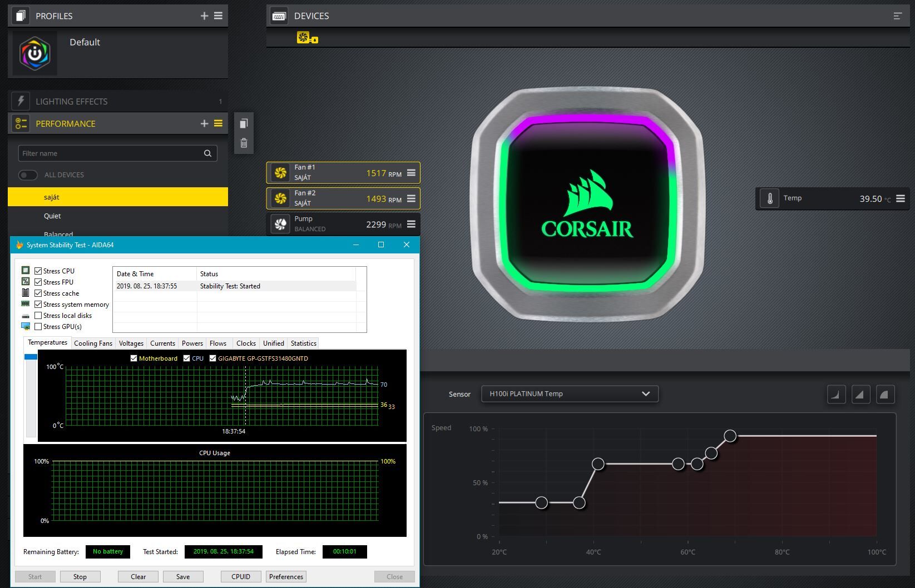Open the Profiles hamburger menu

pyautogui.click(x=218, y=16)
